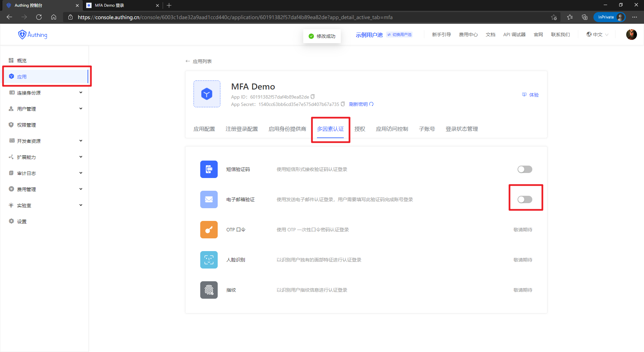Open 文档 in the header

tap(490, 35)
